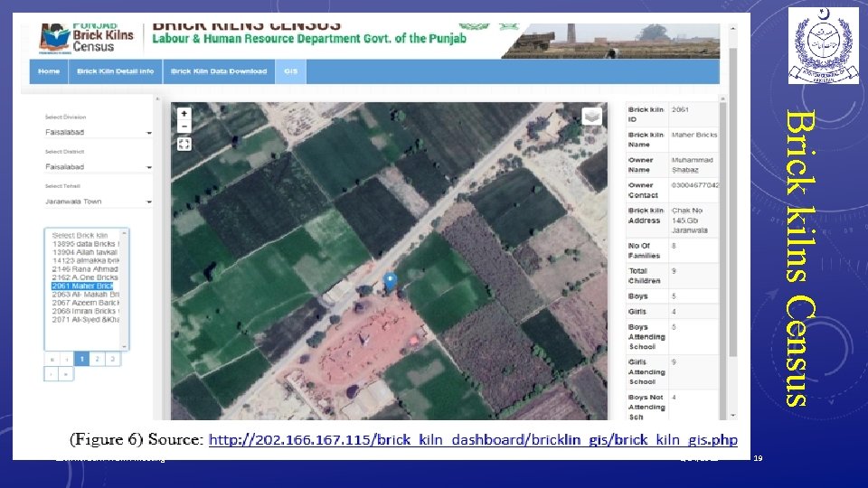Go to page 1 of kiln list
This screenshot has width=868, height=488.
(x=82, y=359)
